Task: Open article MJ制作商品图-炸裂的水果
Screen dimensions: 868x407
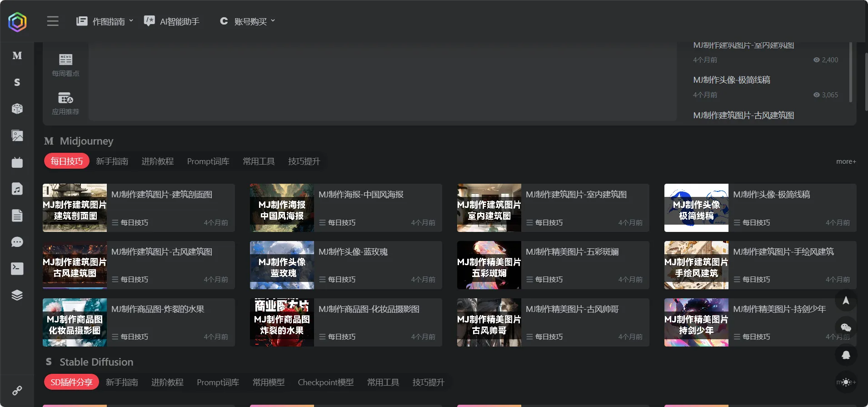Action: click(x=158, y=309)
